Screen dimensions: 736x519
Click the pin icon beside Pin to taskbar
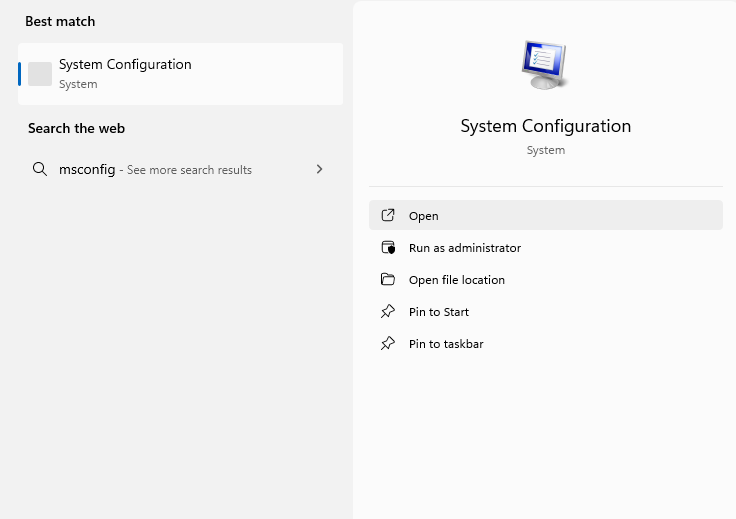point(388,344)
